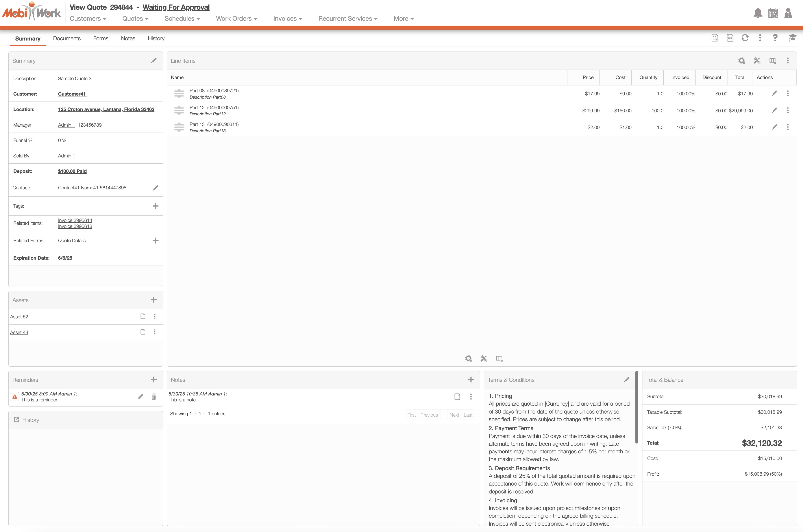This screenshot has height=532, width=803.
Task: Expand the Customers dropdown menu
Action: pyautogui.click(x=88, y=19)
